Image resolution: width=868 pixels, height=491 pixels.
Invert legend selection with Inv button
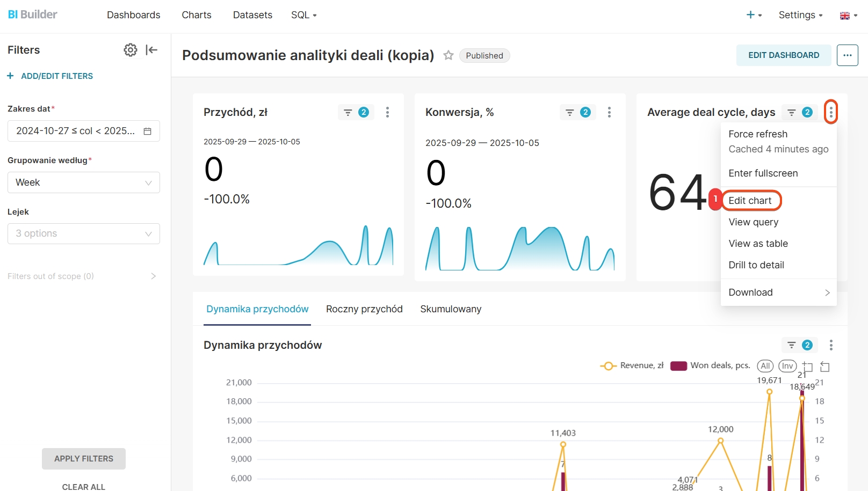[x=787, y=366]
